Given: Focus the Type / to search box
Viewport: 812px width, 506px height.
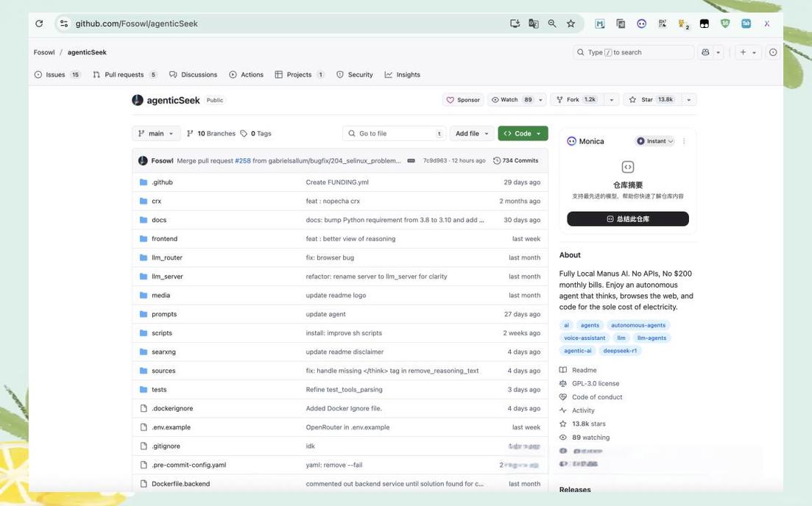Looking at the screenshot, I should coord(633,52).
